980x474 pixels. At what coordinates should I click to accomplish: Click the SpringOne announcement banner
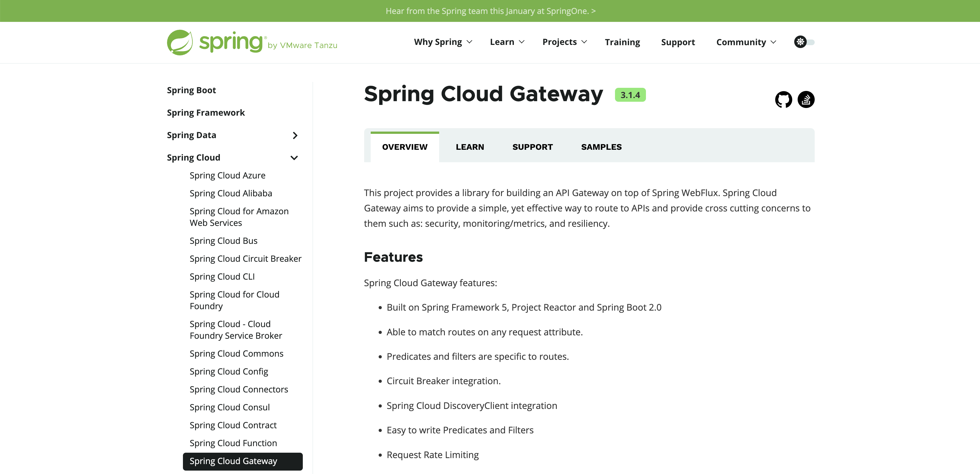pos(490,11)
